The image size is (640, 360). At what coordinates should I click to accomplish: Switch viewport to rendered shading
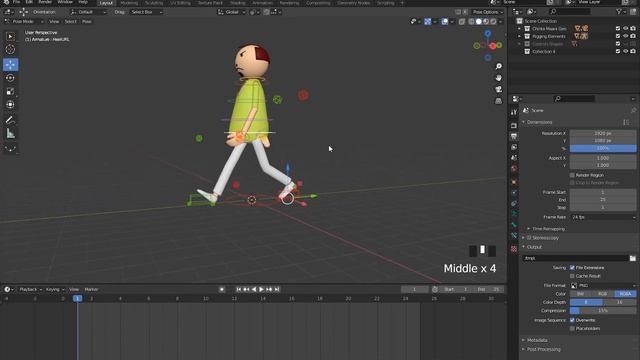493,21
